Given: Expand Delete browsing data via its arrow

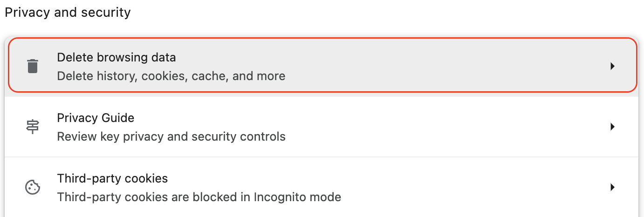Looking at the screenshot, I should pyautogui.click(x=613, y=66).
